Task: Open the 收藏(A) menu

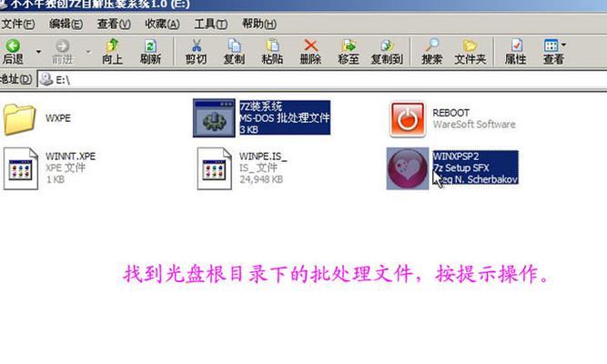Action: tap(162, 24)
